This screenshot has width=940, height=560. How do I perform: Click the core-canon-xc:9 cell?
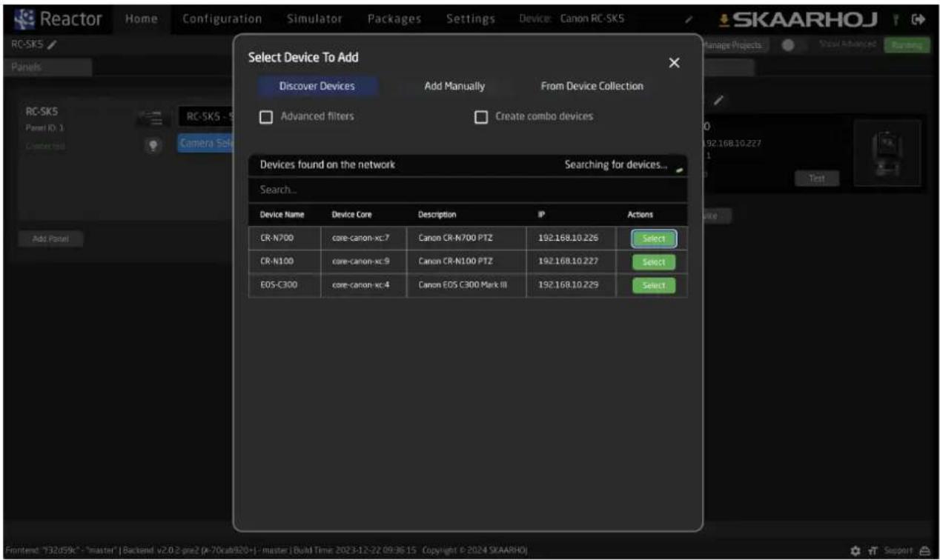click(x=364, y=262)
